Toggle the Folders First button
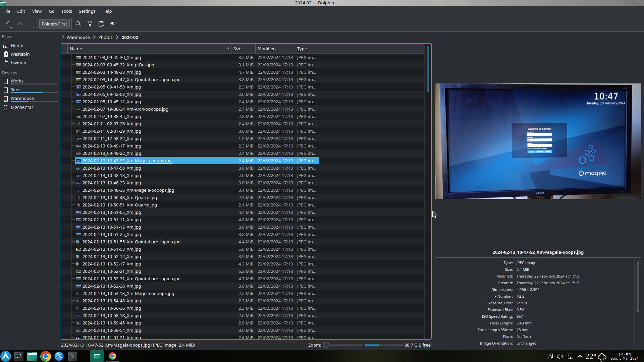 (54, 24)
